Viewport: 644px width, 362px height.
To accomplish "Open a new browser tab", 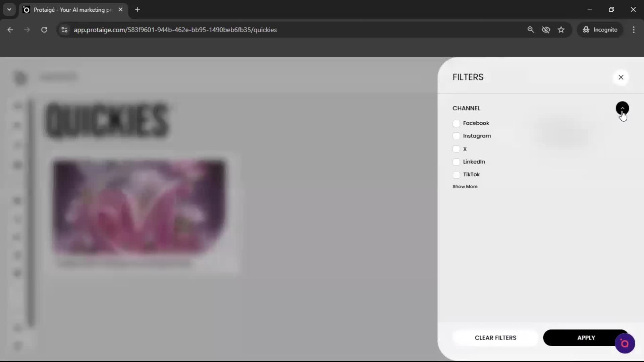I will pos(138,10).
